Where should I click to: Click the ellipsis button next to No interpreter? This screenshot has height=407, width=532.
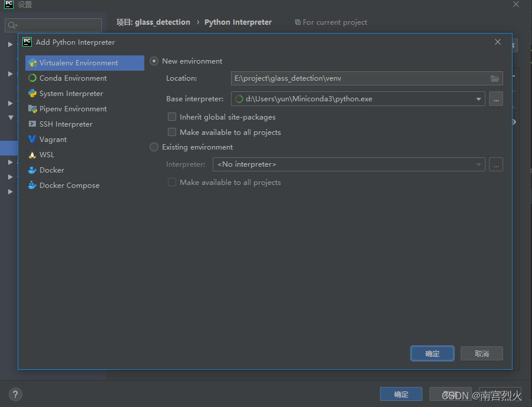click(496, 164)
